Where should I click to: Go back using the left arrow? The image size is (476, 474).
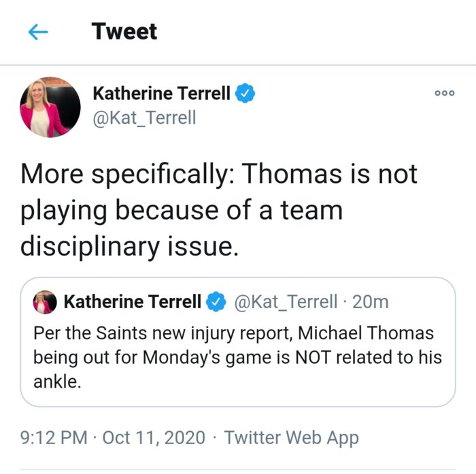pyautogui.click(x=39, y=33)
